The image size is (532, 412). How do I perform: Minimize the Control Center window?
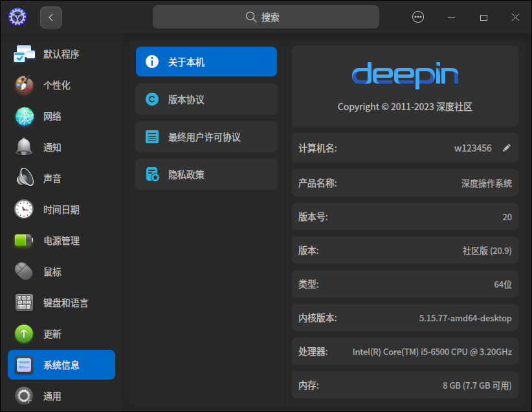click(451, 17)
